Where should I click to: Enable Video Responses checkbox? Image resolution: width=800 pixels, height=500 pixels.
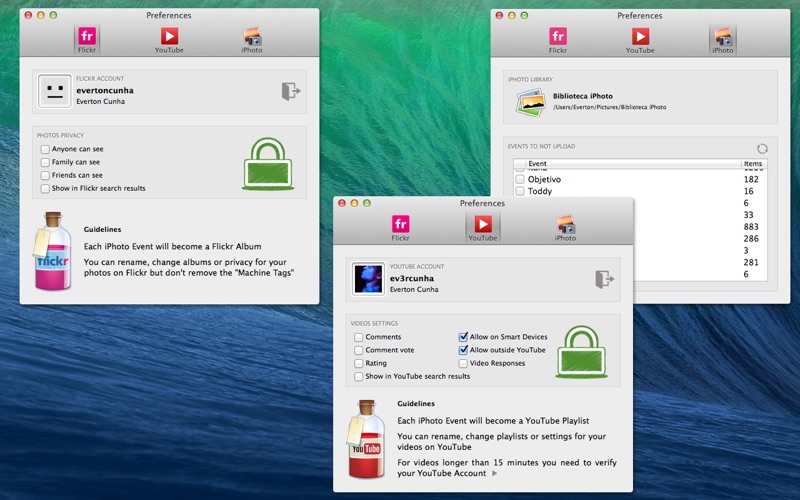tap(463, 363)
